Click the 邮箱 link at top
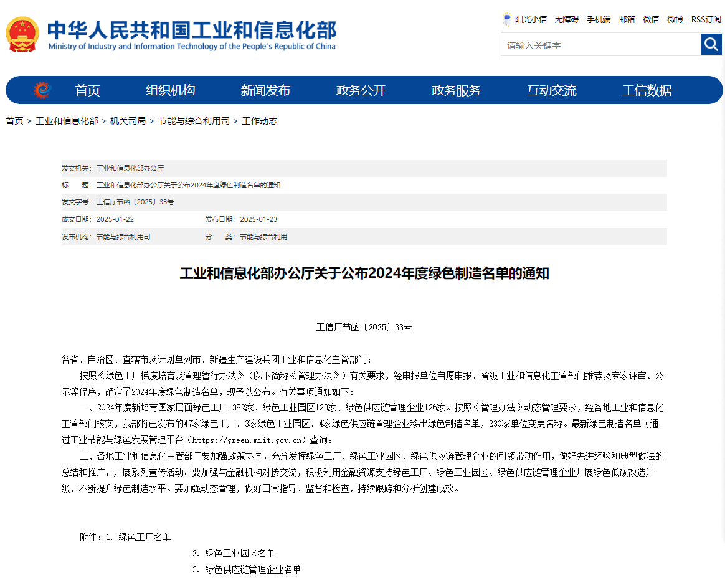This screenshot has width=725, height=588. tap(627, 19)
